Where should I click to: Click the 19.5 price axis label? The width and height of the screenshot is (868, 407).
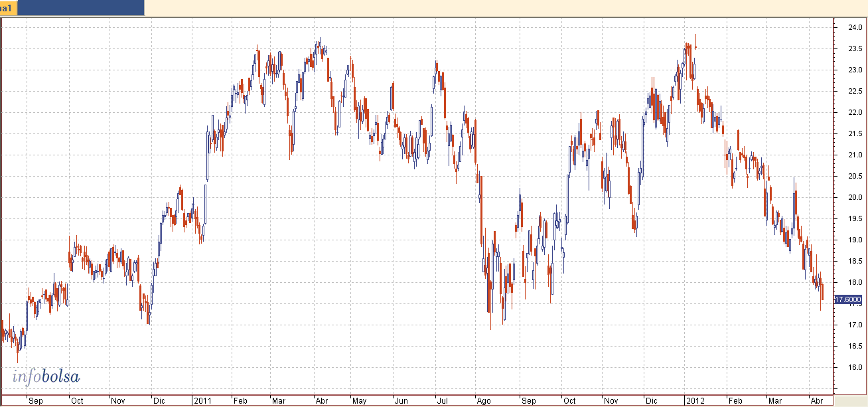tap(855, 218)
